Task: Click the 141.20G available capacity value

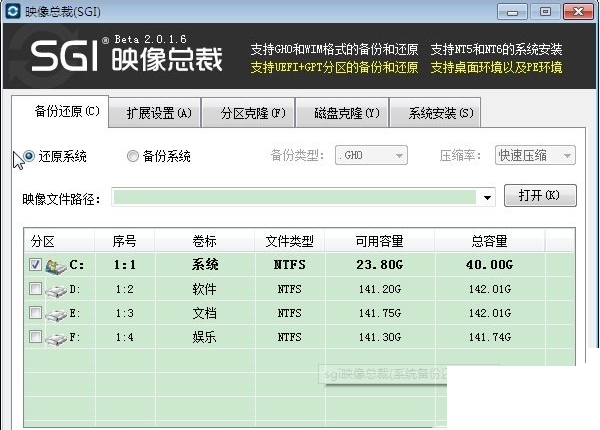Action: click(380, 289)
